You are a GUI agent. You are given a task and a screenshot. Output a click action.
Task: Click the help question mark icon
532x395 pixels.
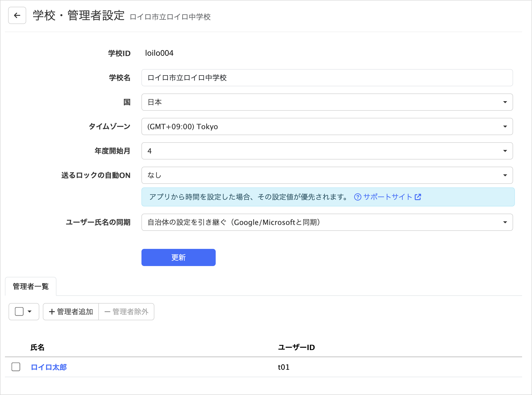(x=357, y=197)
